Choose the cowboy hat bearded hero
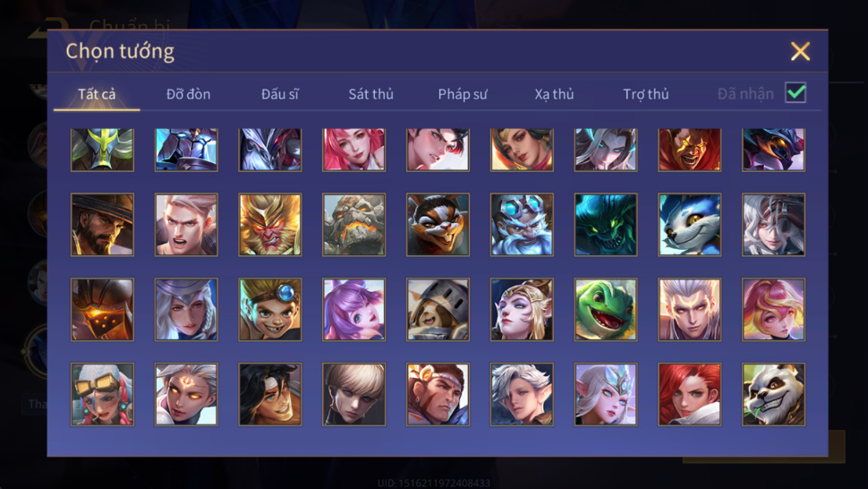The height and width of the screenshot is (489, 868). point(102,225)
